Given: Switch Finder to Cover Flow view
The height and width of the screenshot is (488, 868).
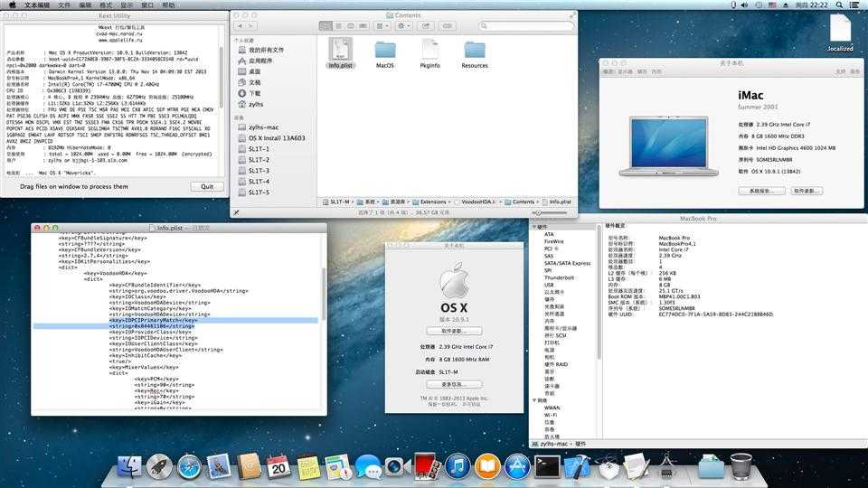Looking at the screenshot, I should tap(363, 26).
